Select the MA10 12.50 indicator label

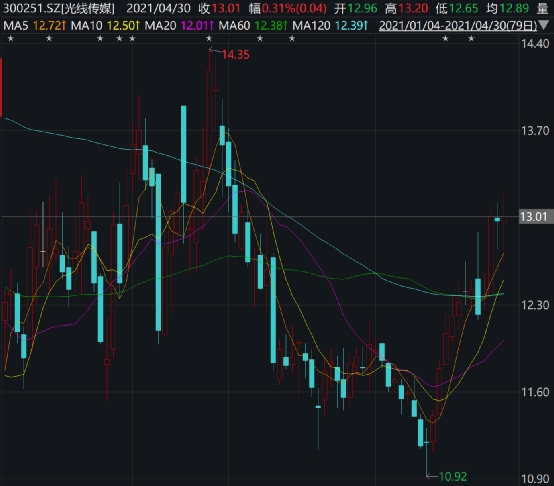click(105, 25)
